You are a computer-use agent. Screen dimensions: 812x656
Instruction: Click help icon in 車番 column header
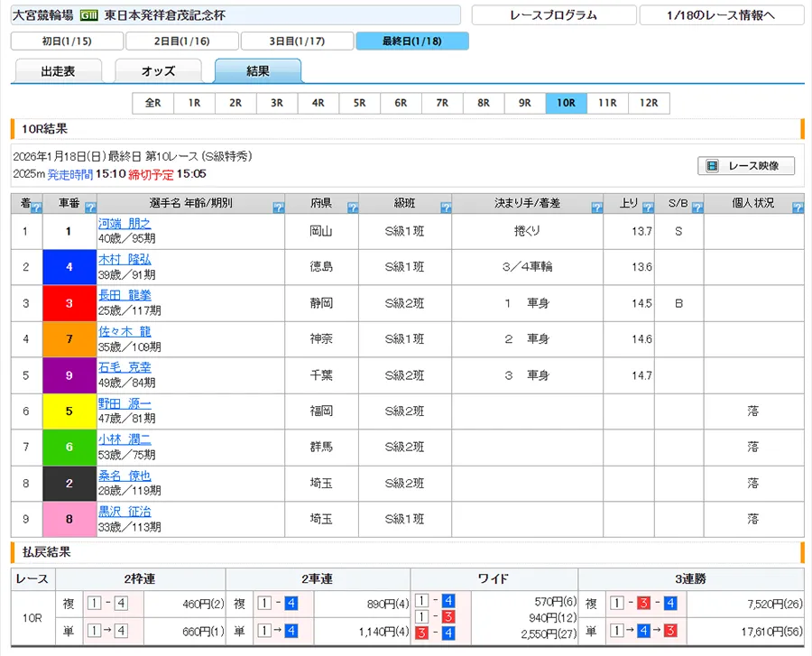pos(90,208)
